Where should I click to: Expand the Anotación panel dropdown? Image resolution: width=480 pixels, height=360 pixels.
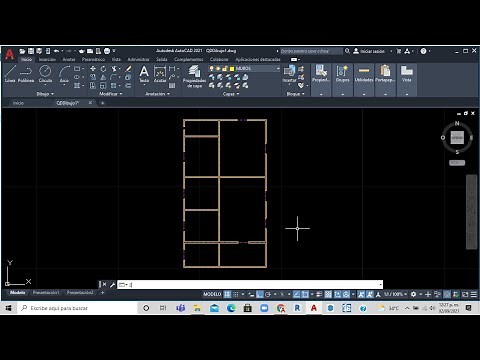tap(157, 94)
